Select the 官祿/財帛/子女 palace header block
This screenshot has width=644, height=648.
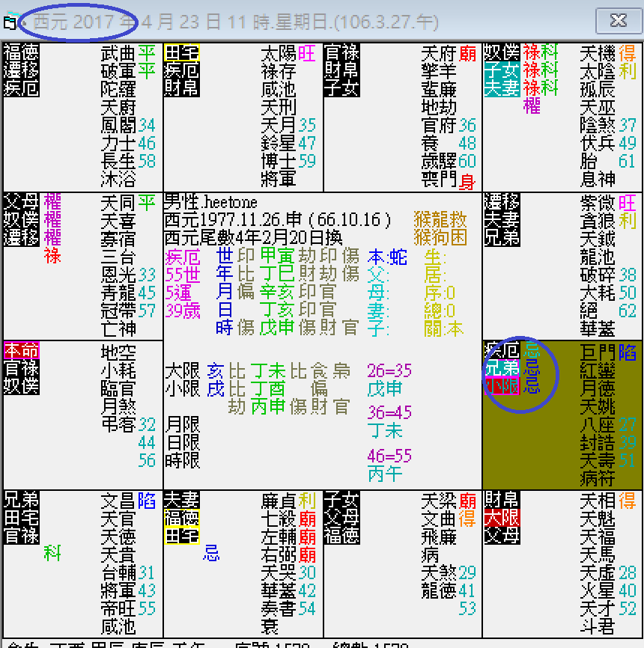[x=341, y=71]
